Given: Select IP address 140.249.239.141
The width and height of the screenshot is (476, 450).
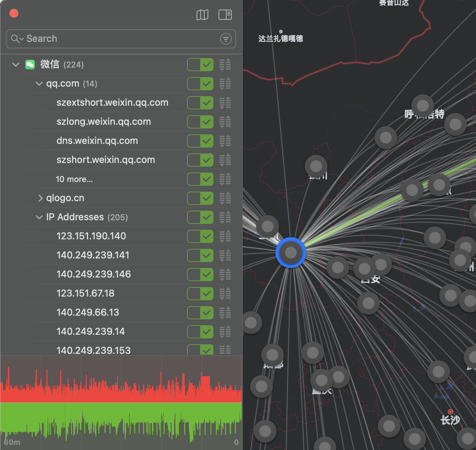Looking at the screenshot, I should tap(93, 255).
